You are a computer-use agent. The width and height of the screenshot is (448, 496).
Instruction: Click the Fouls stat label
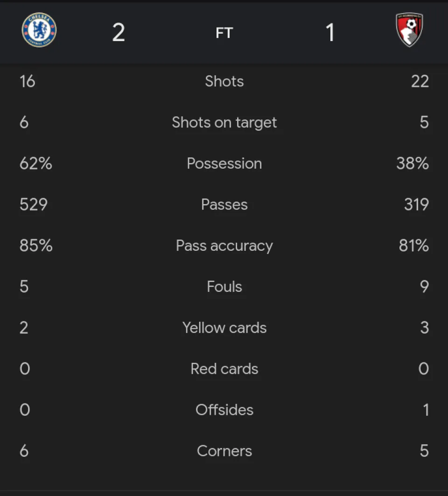click(x=224, y=287)
